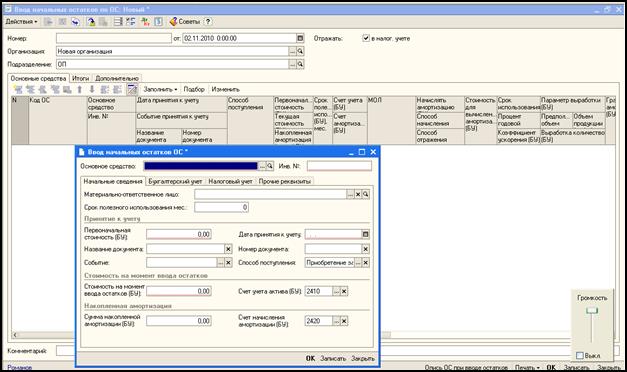This screenshot has height=372, width=627.
Task: Clear Материально-ответственное лицо with X icon
Action: tap(358, 194)
